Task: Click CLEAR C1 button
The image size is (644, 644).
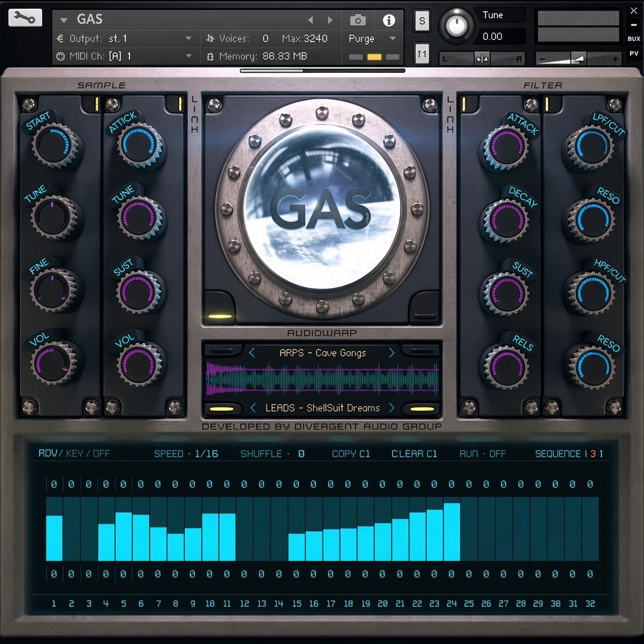Action: [x=414, y=454]
